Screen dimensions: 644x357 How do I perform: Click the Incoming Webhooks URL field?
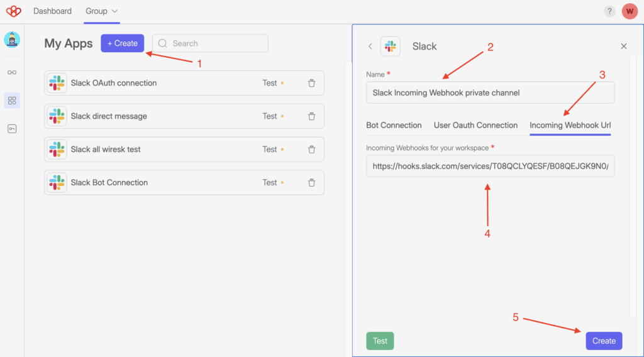[491, 166]
